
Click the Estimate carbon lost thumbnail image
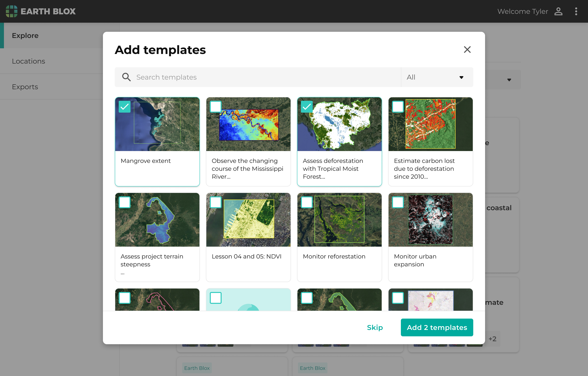[430, 124]
